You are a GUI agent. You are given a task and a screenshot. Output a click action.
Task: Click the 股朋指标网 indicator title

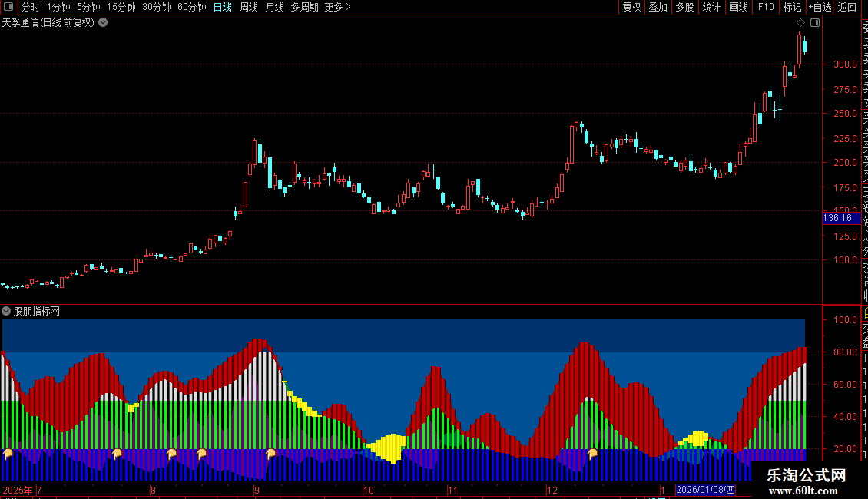click(x=37, y=312)
